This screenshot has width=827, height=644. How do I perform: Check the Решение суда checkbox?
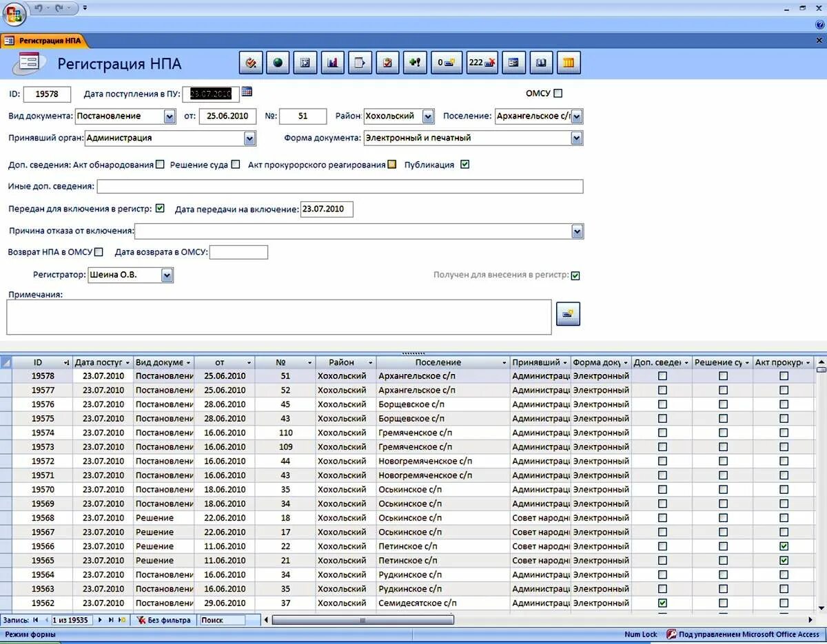pos(236,165)
